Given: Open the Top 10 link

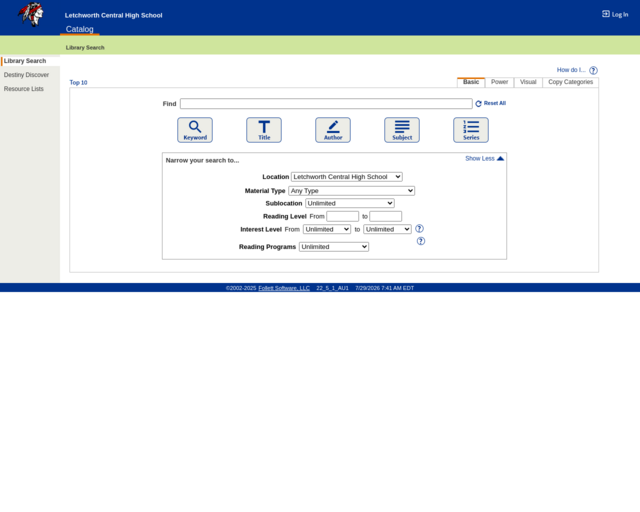Looking at the screenshot, I should pos(78,82).
